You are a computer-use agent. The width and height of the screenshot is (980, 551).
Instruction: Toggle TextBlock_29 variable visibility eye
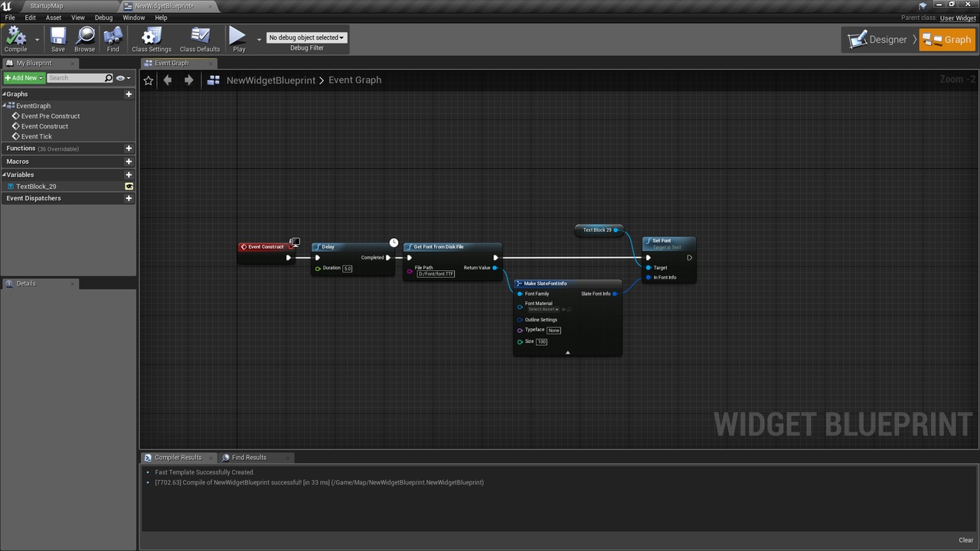[129, 187]
